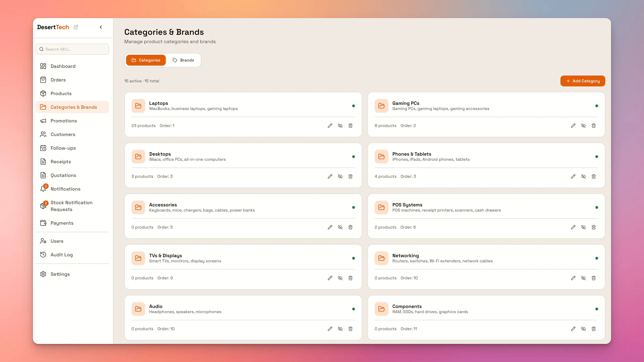Switch to the Categories tab
This screenshot has width=644, height=362.
coord(146,60)
